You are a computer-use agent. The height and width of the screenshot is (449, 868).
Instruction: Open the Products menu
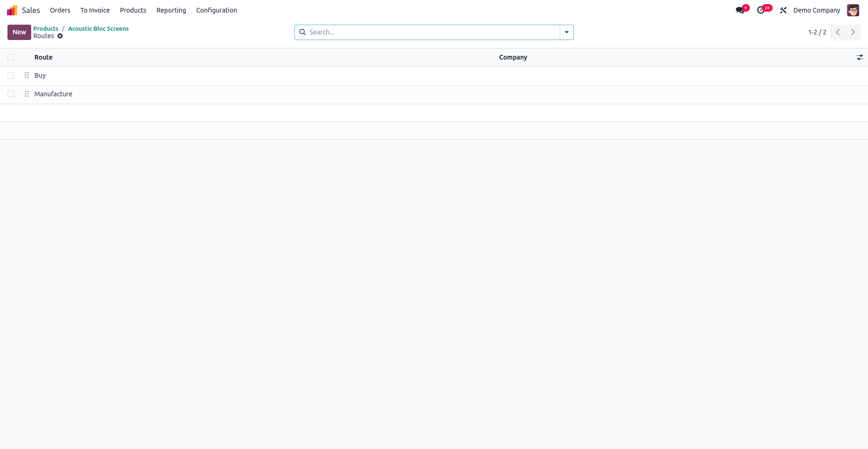(x=133, y=10)
